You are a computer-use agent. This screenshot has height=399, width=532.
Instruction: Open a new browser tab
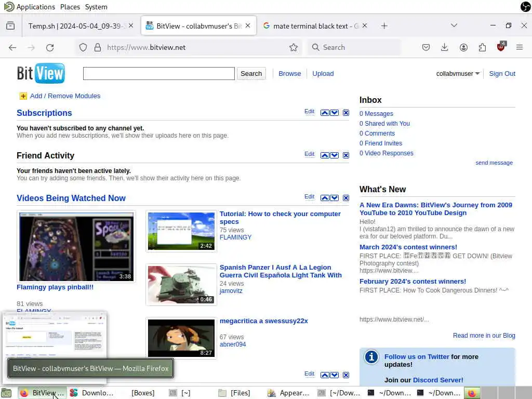tap(384, 26)
